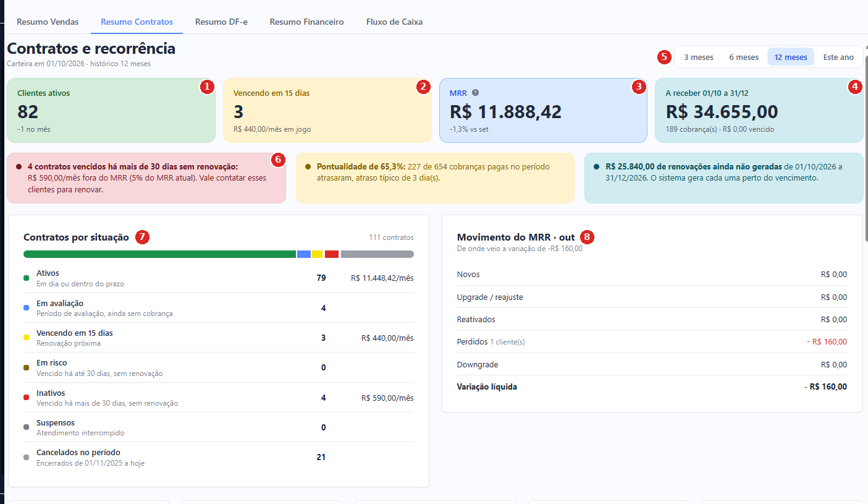868x504 pixels.
Task: Select the Em avaliação contracts row
Action: 219,308
